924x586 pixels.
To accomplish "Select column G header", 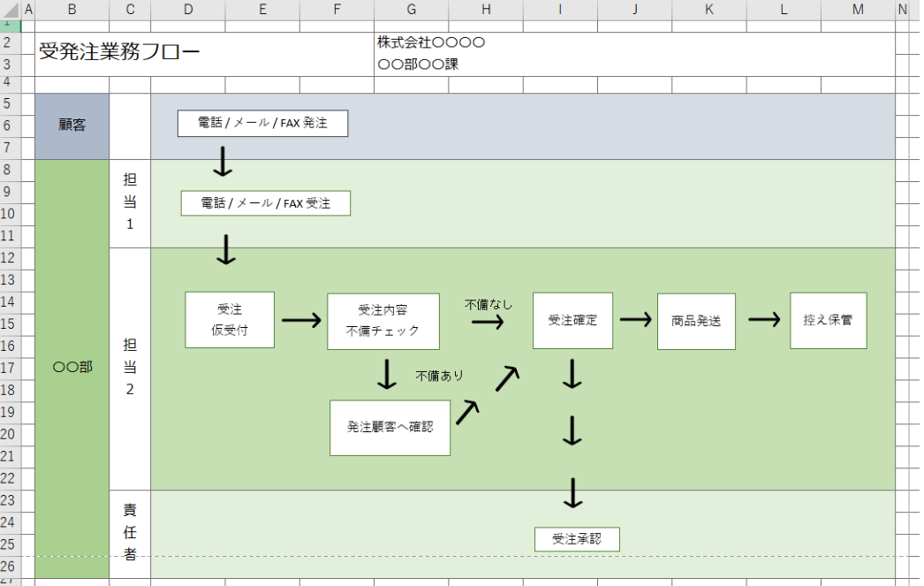I will point(412,10).
